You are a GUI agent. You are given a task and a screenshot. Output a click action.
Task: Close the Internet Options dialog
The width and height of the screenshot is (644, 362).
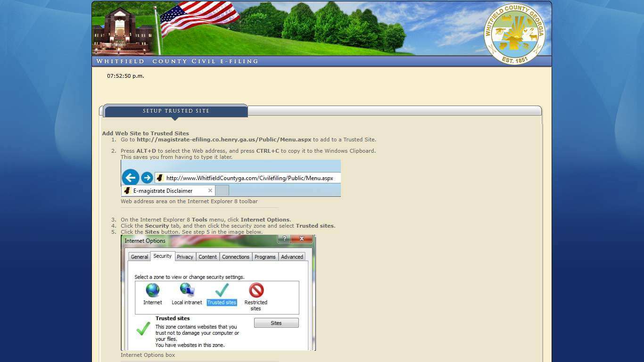click(301, 239)
